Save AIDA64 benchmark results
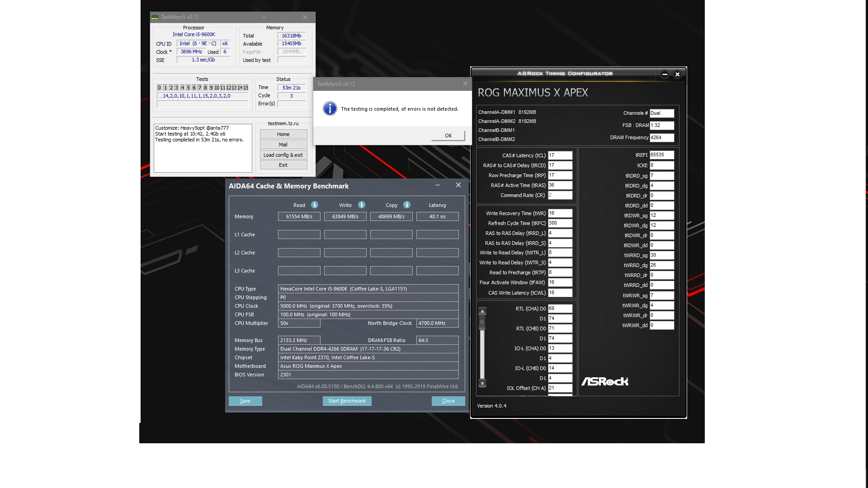 click(x=245, y=401)
